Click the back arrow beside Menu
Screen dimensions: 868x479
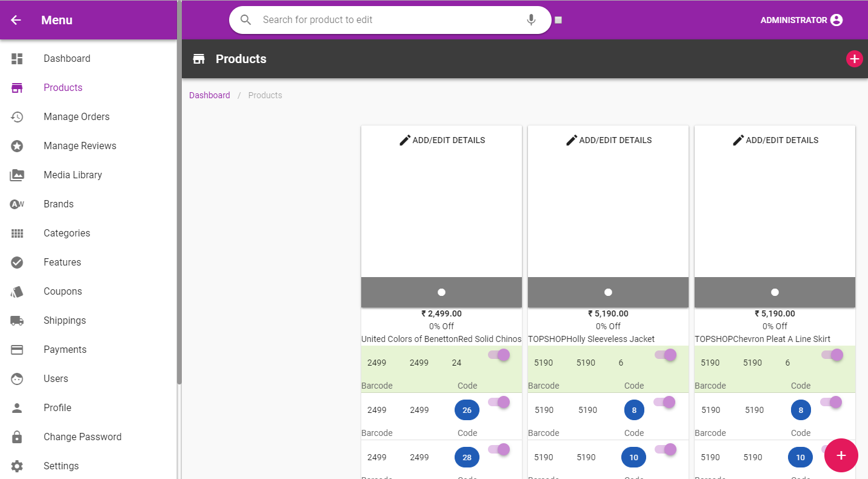pyautogui.click(x=15, y=19)
